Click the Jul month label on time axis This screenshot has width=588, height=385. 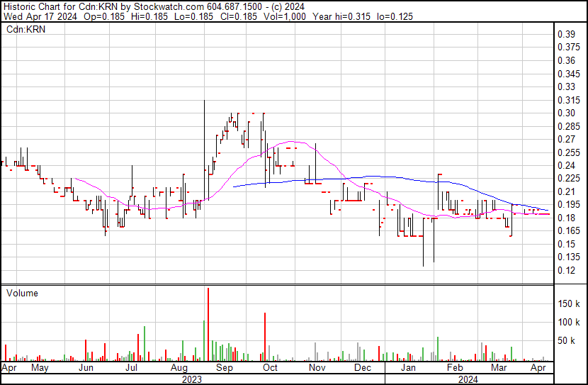(x=132, y=369)
